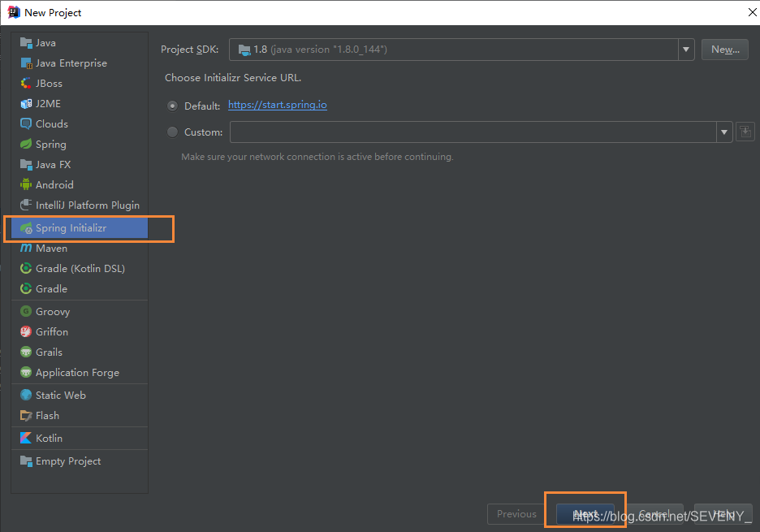The width and height of the screenshot is (760, 532).
Task: Pick the JBoss icon in list
Action: click(x=26, y=84)
